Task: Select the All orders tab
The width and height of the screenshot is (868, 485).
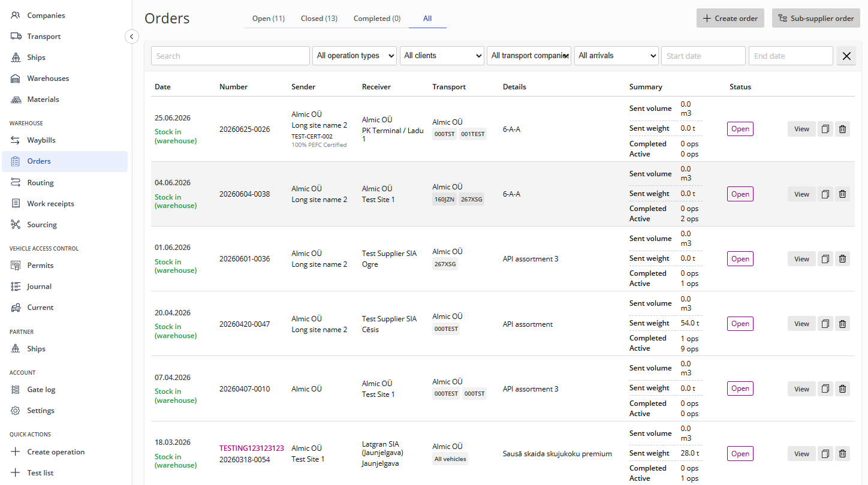Action: (427, 19)
